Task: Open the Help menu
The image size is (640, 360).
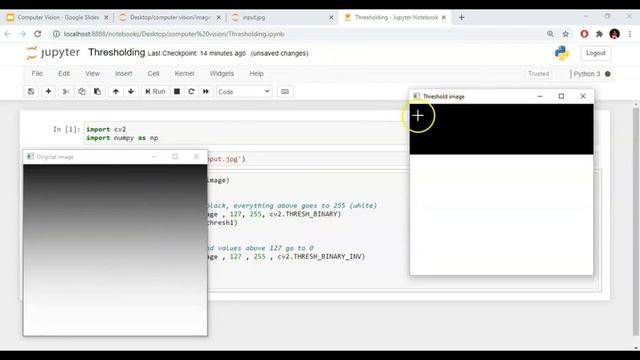Action: pyautogui.click(x=256, y=73)
